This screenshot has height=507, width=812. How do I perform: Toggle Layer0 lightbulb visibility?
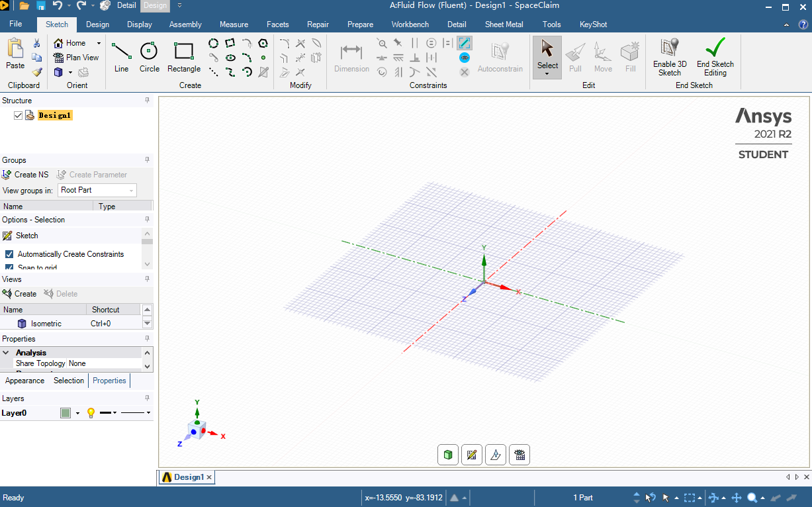[x=91, y=413]
